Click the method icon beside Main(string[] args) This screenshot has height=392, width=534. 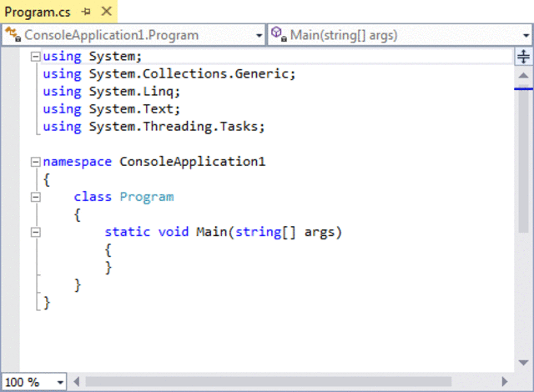click(279, 34)
